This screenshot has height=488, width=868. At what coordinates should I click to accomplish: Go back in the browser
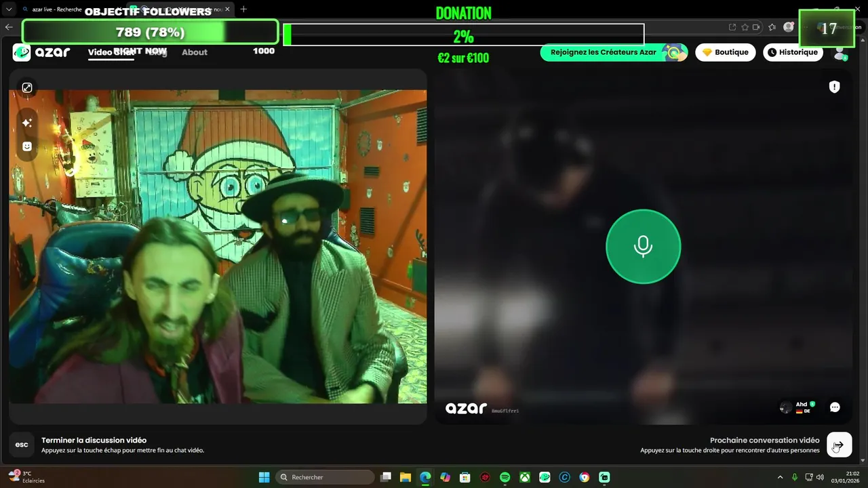click(9, 27)
